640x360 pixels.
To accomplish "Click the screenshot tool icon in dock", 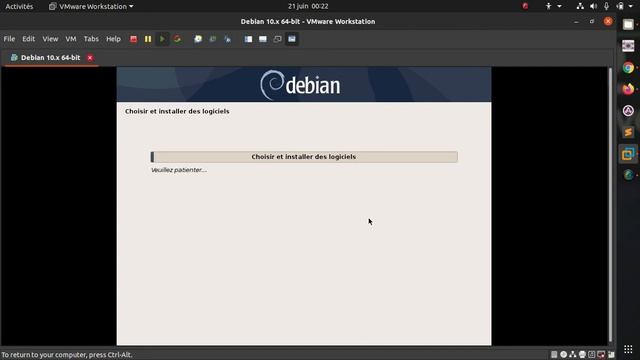I will point(628,46).
